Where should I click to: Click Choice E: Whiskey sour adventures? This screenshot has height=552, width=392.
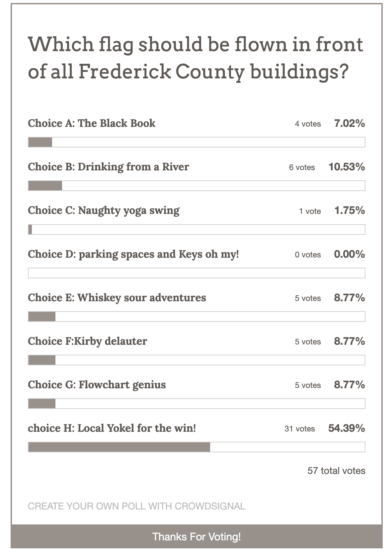117,298
